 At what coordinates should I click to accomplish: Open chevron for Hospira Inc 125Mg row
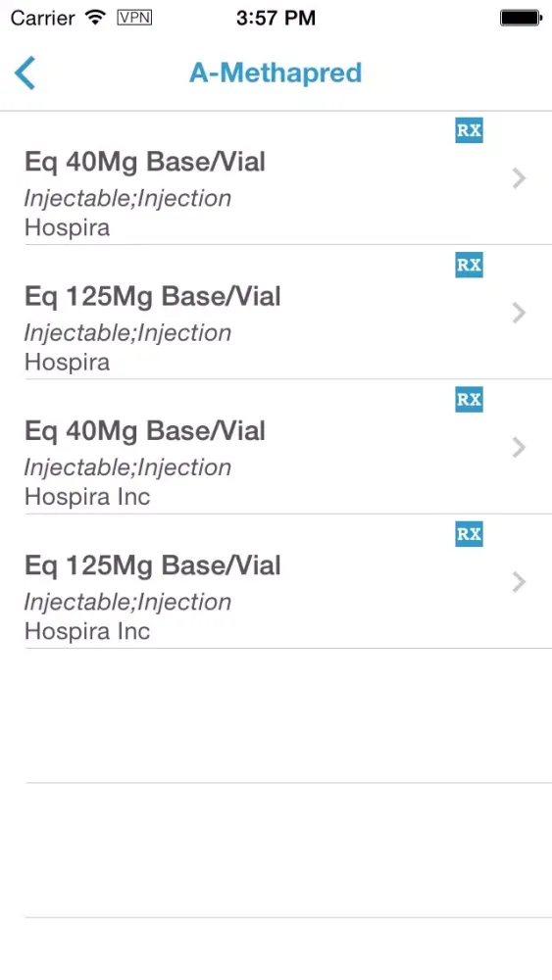coord(519,582)
